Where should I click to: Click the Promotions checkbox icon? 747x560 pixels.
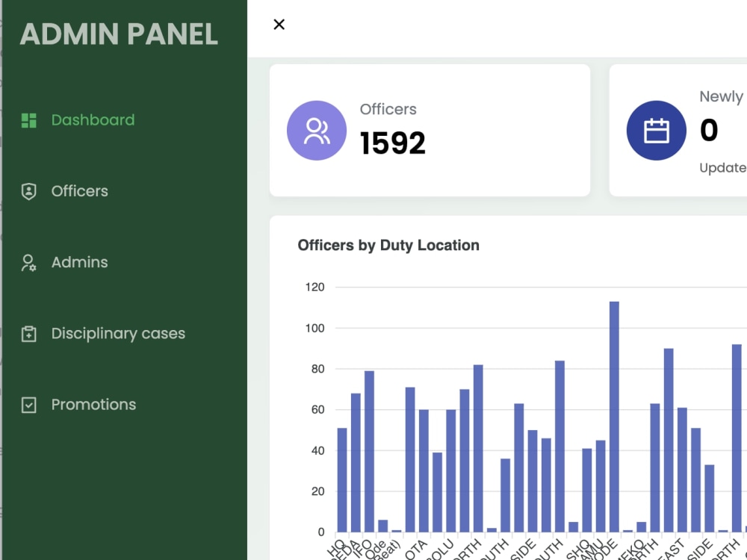coord(28,405)
